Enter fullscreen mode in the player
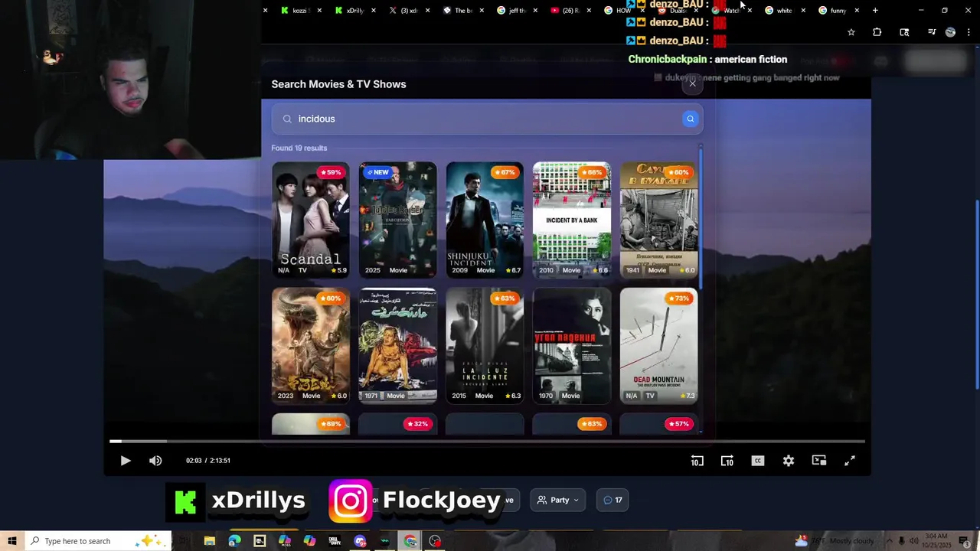This screenshot has width=980, height=551. pyautogui.click(x=850, y=461)
